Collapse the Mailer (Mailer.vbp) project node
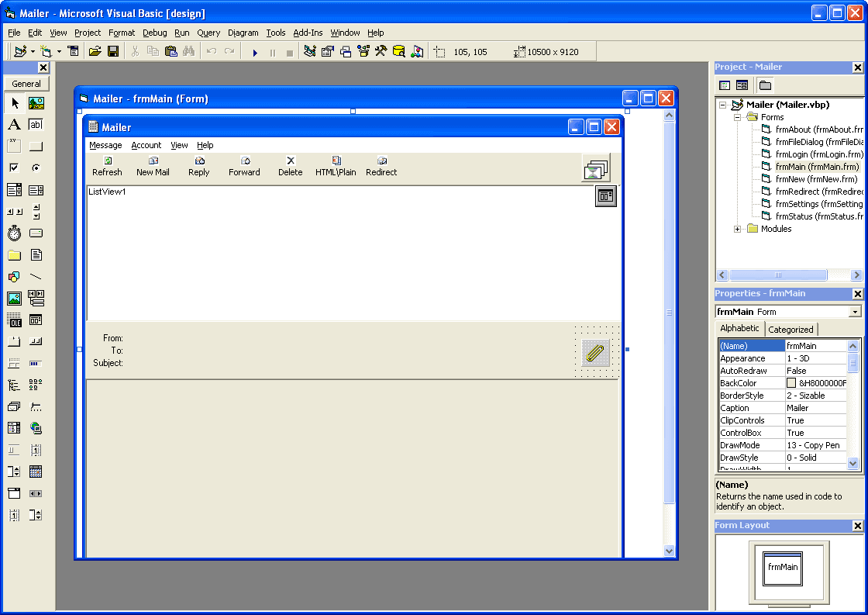Image resolution: width=868 pixels, height=615 pixels. point(722,105)
